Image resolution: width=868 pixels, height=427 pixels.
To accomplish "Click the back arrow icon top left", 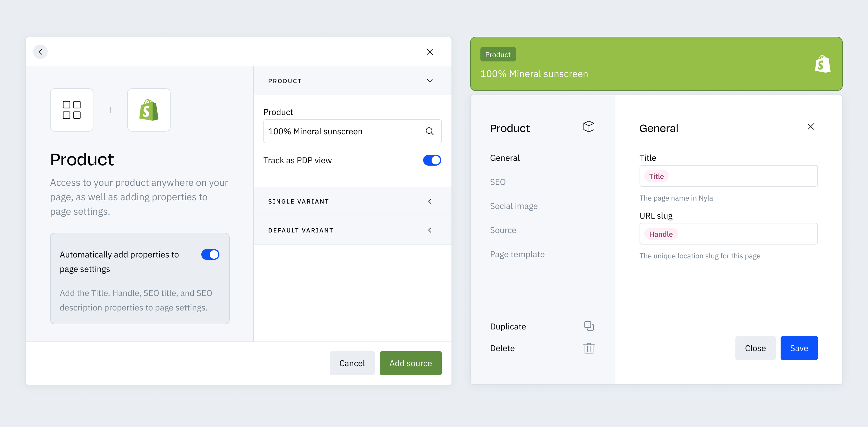I will [x=40, y=52].
